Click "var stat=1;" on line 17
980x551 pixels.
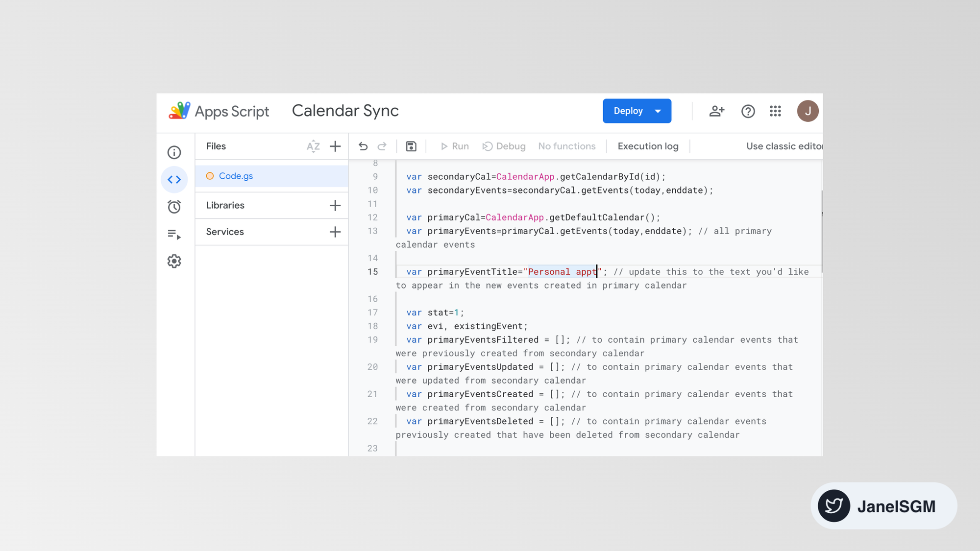click(435, 312)
